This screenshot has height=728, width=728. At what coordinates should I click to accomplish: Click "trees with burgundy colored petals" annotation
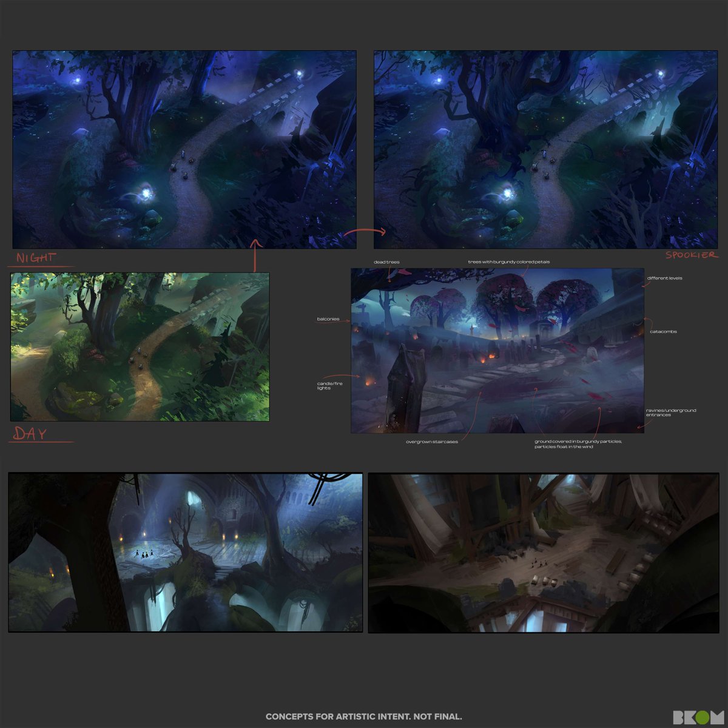click(509, 262)
